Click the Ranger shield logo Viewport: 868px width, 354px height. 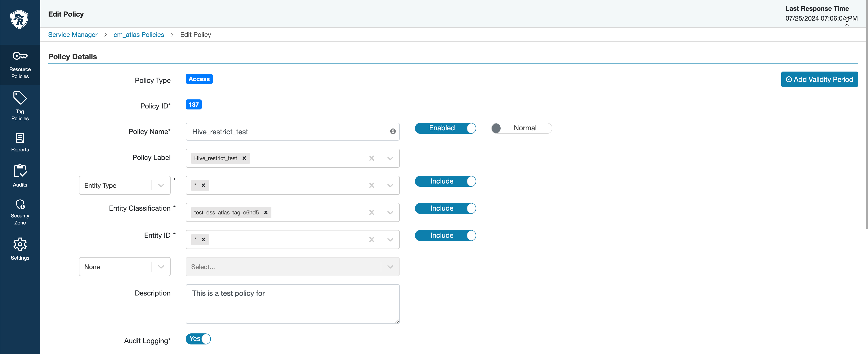pos(19,19)
